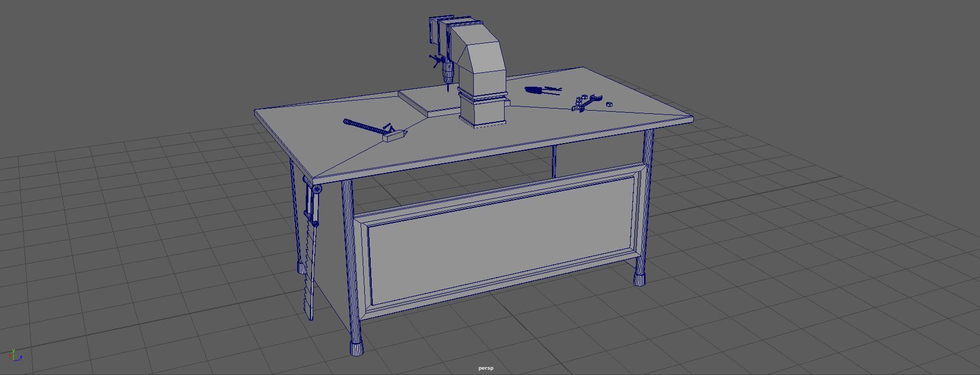Select the front-left leg of the workbench
This screenshot has height=375, width=980.
point(352,268)
